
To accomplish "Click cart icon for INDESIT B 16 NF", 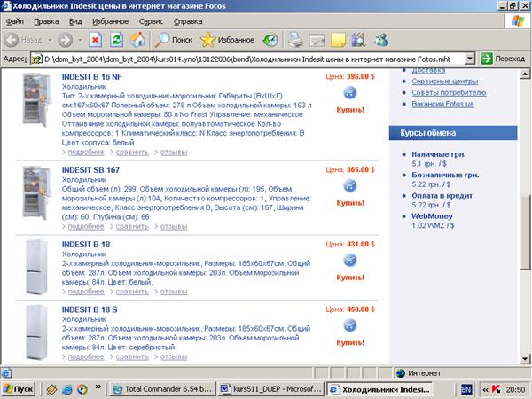I will coord(349,93).
